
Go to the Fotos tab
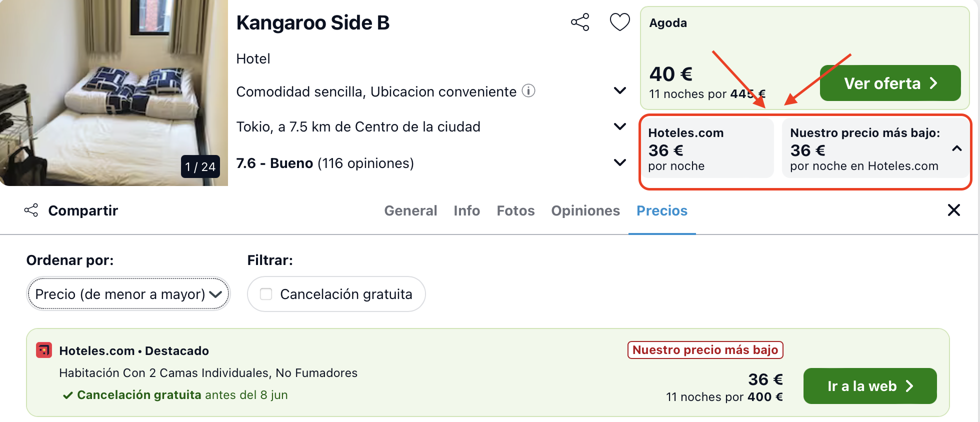tap(515, 210)
